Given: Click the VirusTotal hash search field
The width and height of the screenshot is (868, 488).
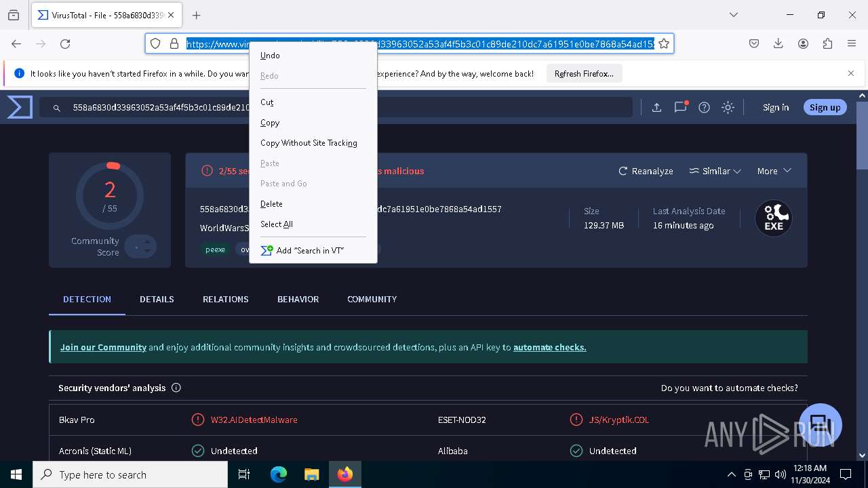Looking at the screenshot, I should tap(336, 107).
